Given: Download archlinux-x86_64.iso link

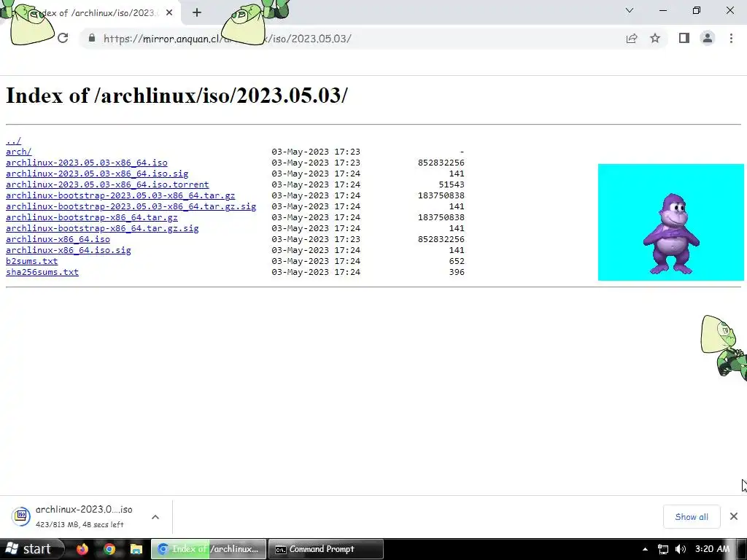Looking at the screenshot, I should [58, 239].
